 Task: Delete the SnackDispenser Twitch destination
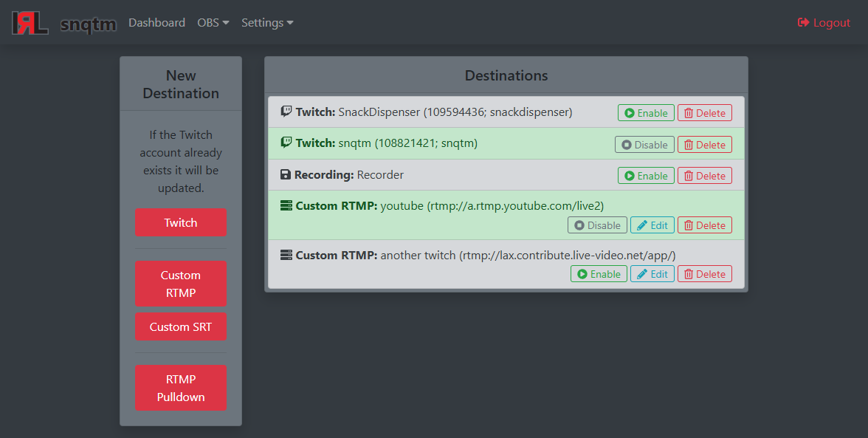pyautogui.click(x=705, y=113)
